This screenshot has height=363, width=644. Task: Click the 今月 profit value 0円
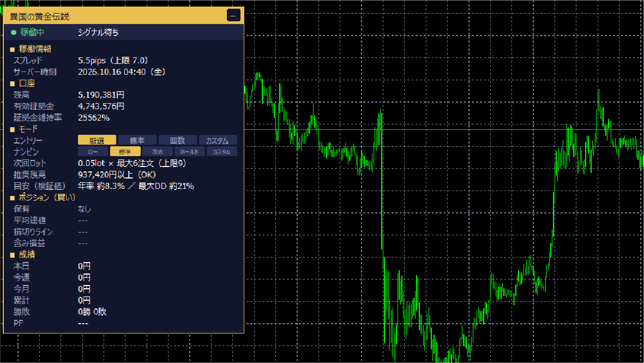[x=84, y=289]
